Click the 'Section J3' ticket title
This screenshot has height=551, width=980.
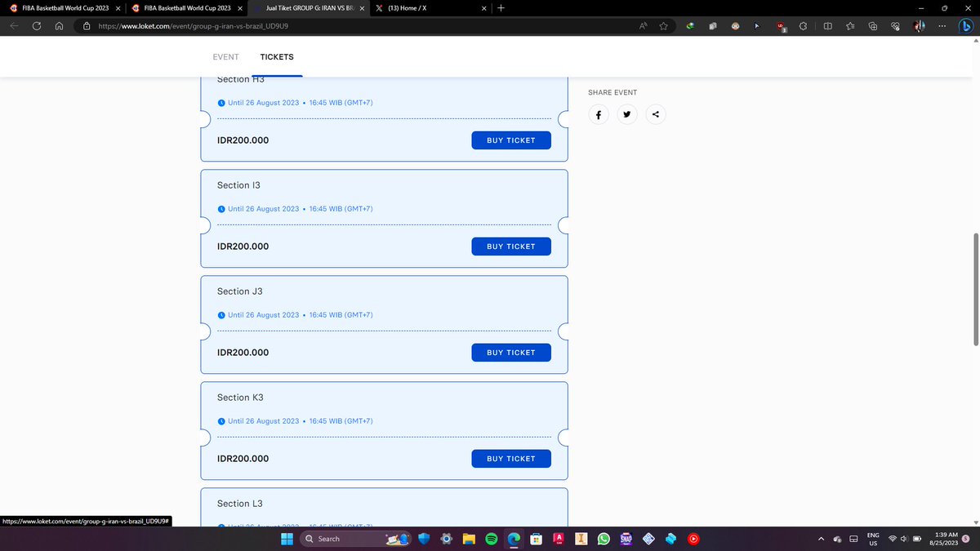pos(240,291)
